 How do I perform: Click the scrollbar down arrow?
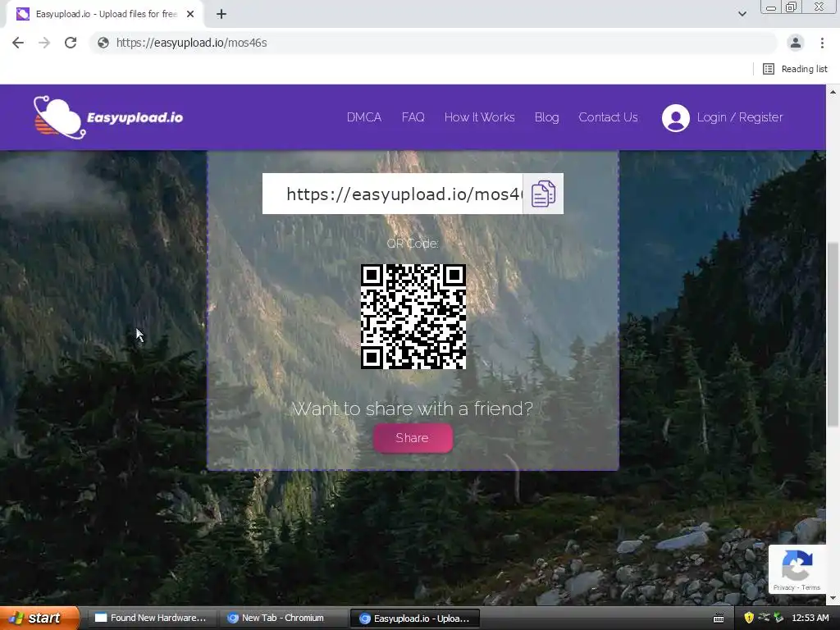pos(833,598)
